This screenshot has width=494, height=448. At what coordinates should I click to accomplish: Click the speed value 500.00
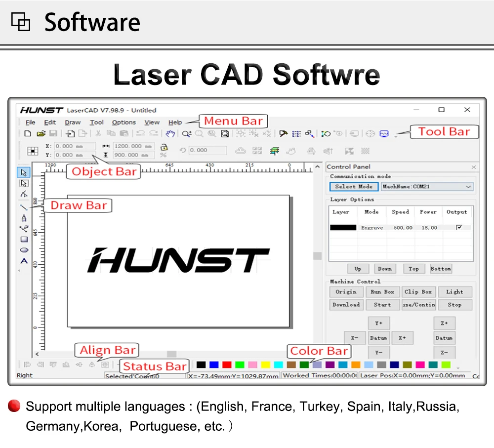pos(403,228)
